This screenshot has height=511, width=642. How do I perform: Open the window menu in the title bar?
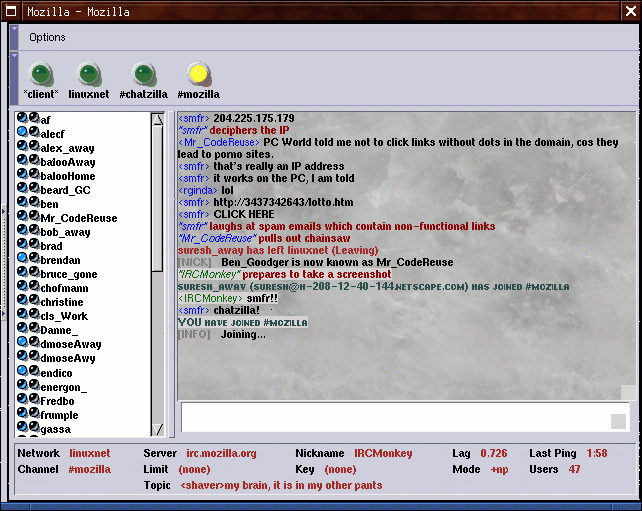tap(11, 11)
